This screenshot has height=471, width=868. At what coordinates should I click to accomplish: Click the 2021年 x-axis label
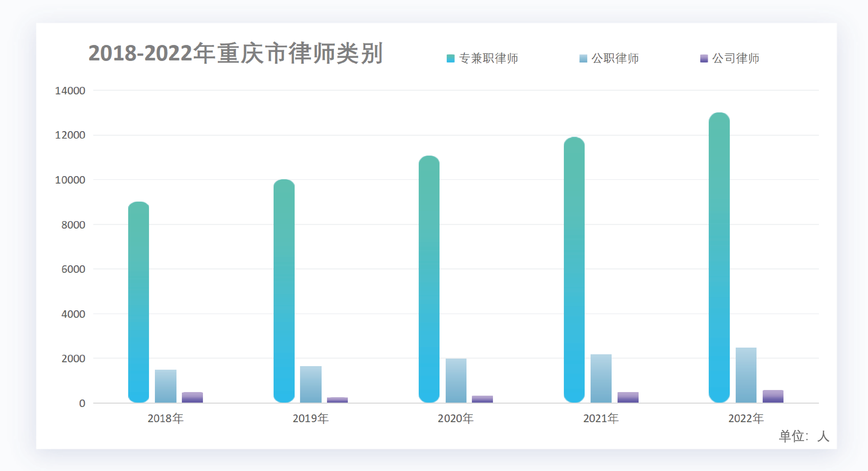pyautogui.click(x=601, y=418)
